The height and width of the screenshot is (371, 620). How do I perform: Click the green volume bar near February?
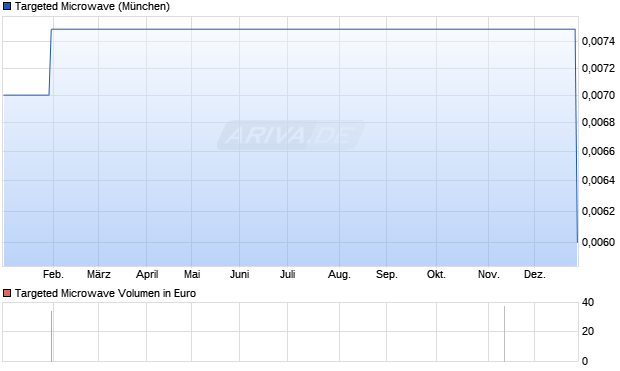[x=51, y=336]
